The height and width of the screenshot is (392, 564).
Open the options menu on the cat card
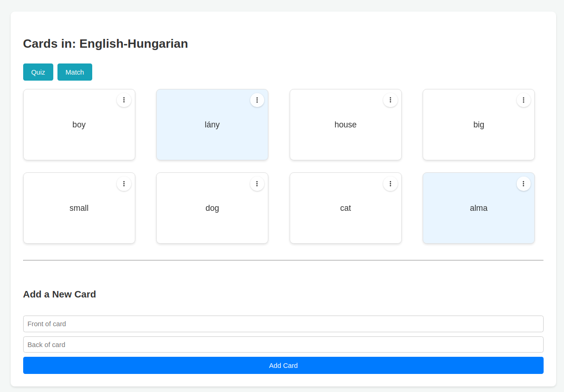[390, 183]
